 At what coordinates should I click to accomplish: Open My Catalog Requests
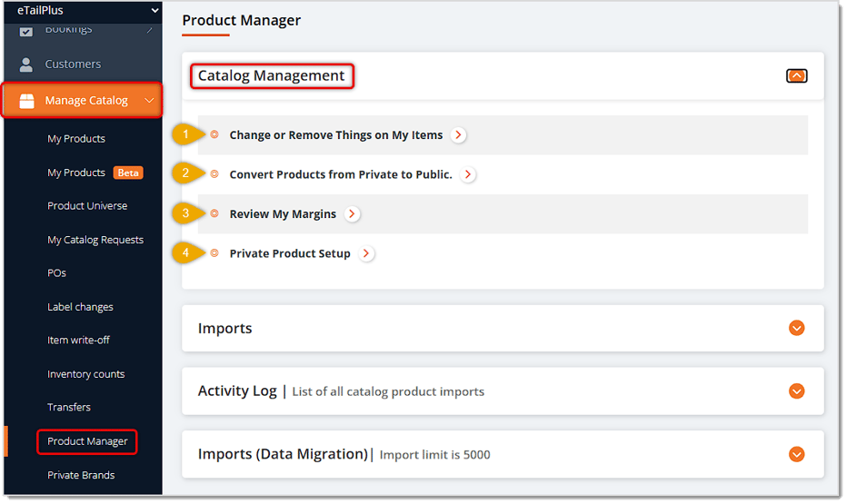95,240
